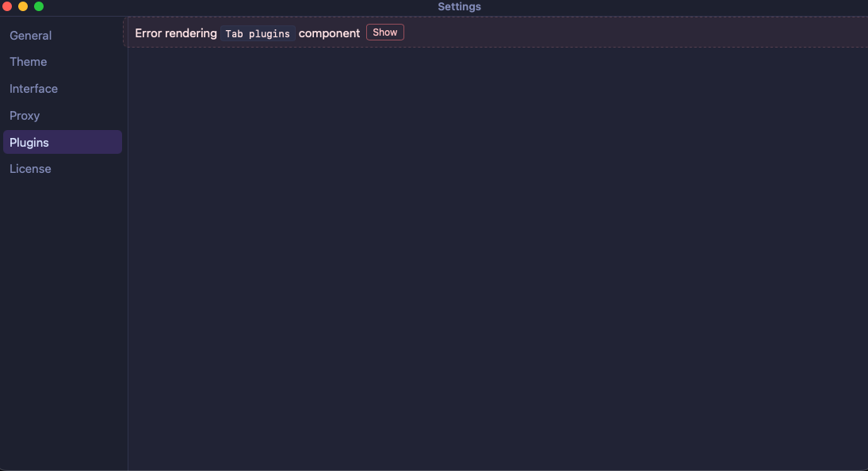Click the empty content area below error banner
Screen dimensions: 868x471
(497, 254)
